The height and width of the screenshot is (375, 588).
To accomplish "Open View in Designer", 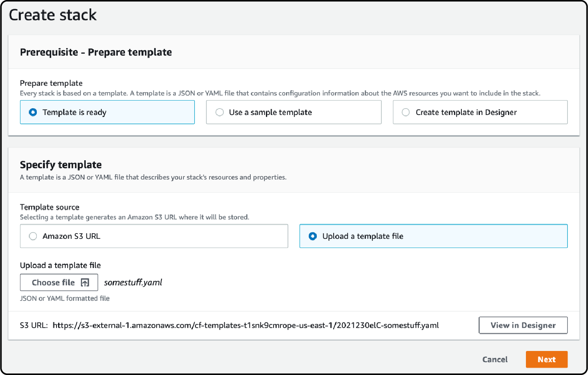I will click(523, 325).
